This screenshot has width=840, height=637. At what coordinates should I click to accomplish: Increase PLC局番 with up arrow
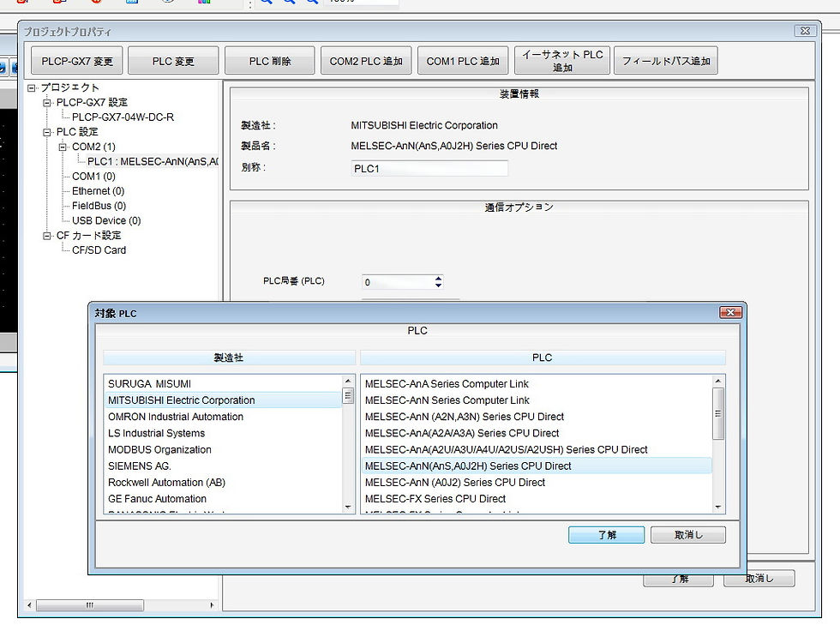[438, 278]
